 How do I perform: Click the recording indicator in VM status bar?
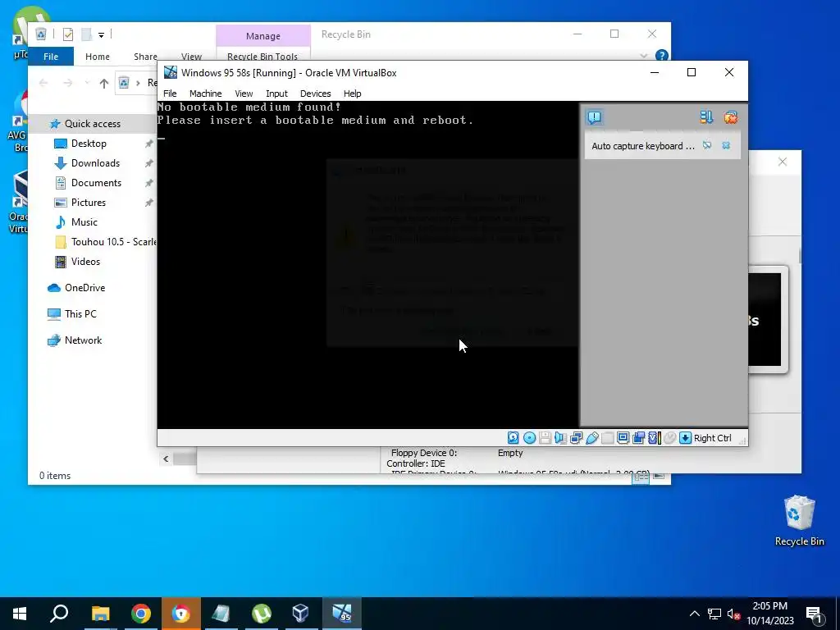tap(638, 438)
